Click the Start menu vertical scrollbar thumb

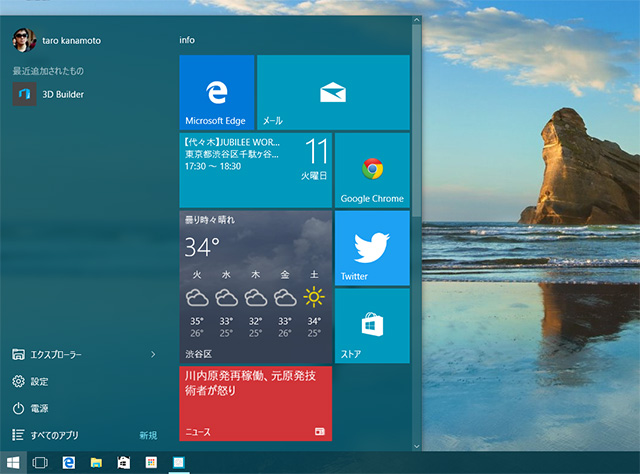click(416, 120)
